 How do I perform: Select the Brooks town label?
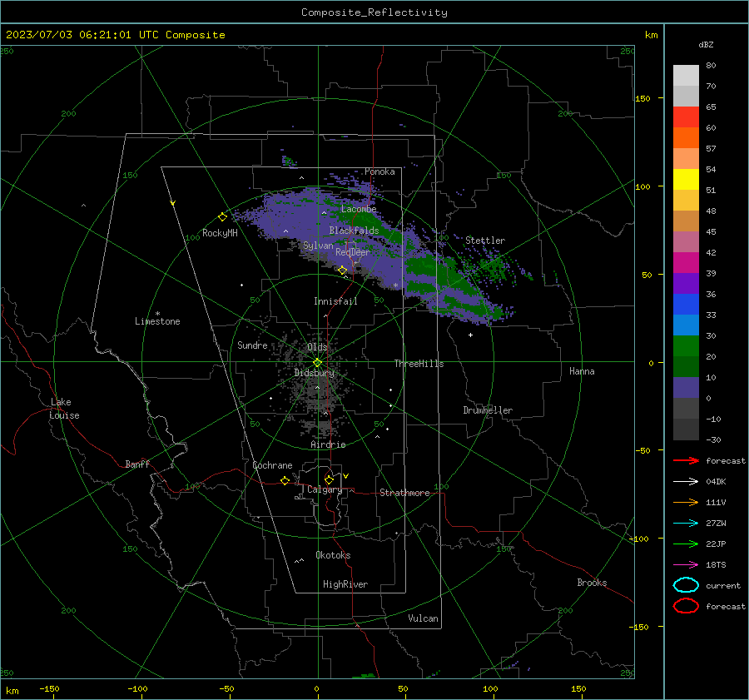[x=592, y=583]
